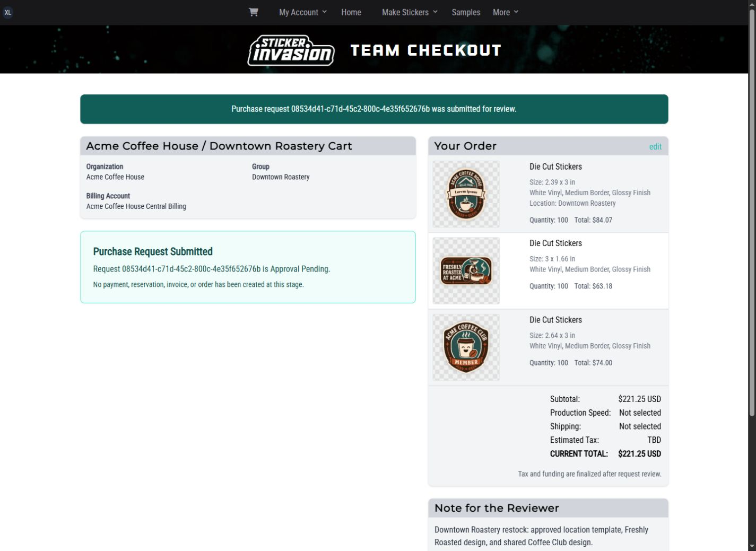Viewport: 756px width, 551px height.
Task: Go to the Home page
Action: click(x=351, y=12)
